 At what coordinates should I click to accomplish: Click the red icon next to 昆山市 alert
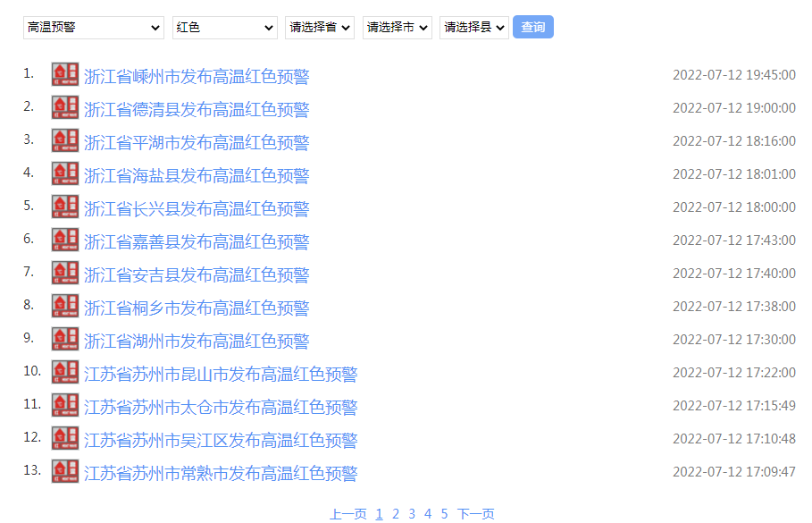65,373
